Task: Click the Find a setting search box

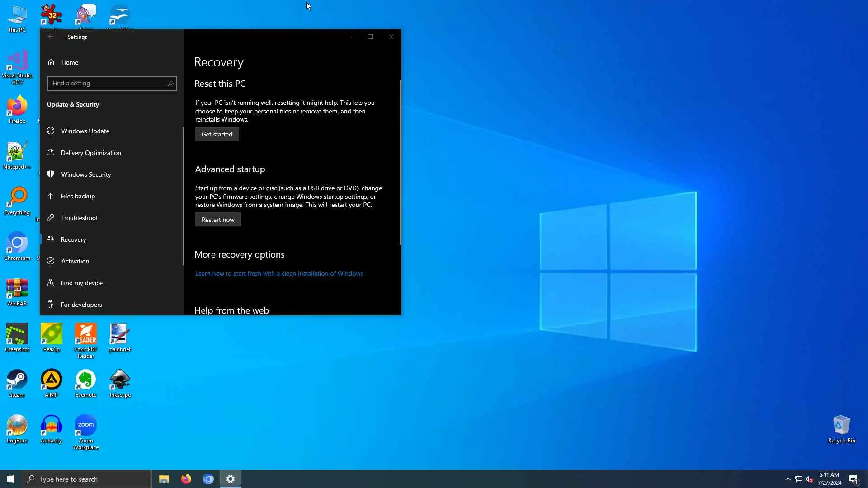Action: point(108,84)
